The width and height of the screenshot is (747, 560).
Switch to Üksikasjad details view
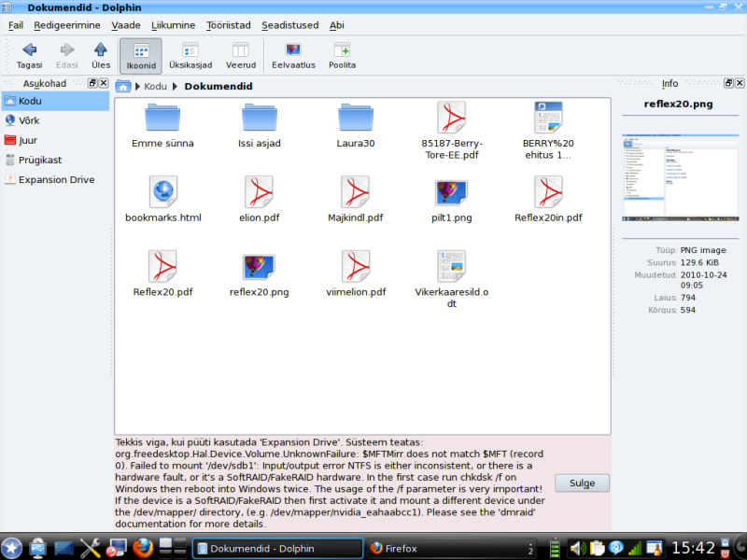tap(190, 55)
